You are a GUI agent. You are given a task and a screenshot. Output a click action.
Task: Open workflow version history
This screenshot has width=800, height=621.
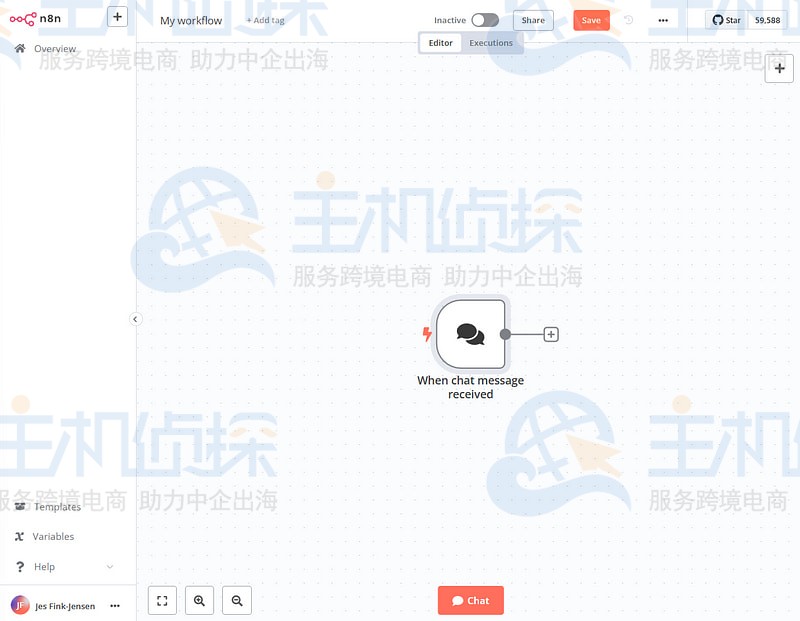point(626,20)
